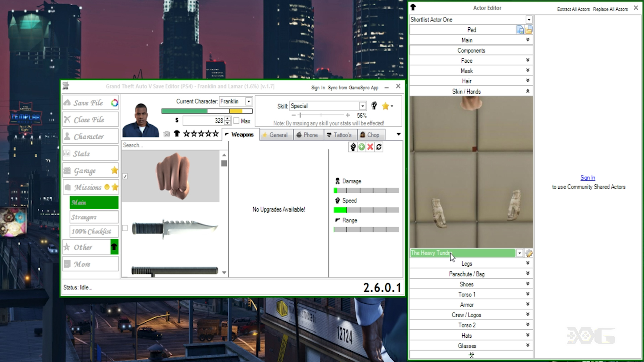644x362 pixels.
Task: Click the first wanted level star
Action: (x=186, y=134)
